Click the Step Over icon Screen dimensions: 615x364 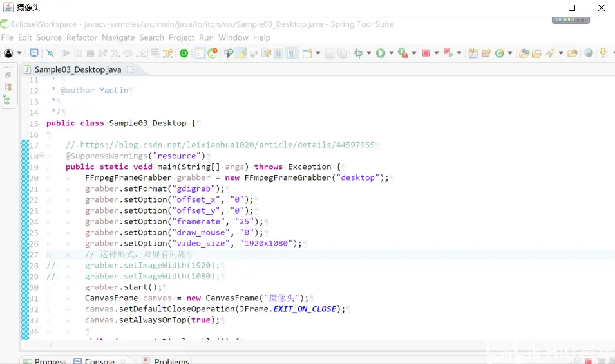point(128,53)
